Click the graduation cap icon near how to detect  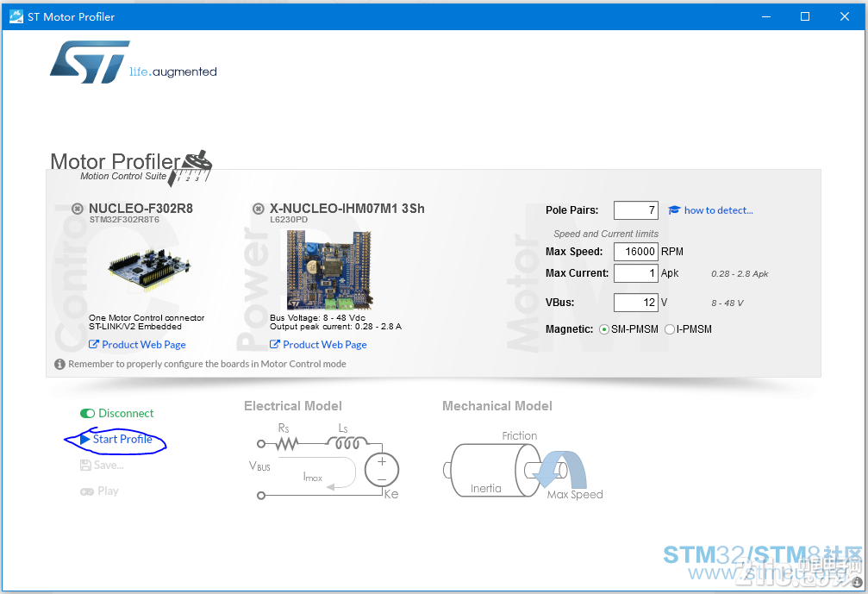tap(674, 210)
